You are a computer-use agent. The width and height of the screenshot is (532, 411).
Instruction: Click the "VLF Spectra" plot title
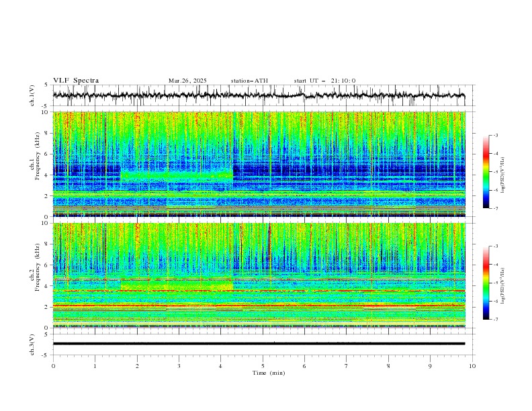(x=76, y=81)
